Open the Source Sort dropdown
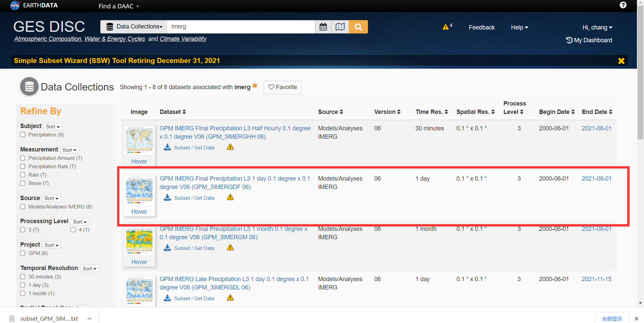This screenshot has width=644, height=323. click(52, 198)
